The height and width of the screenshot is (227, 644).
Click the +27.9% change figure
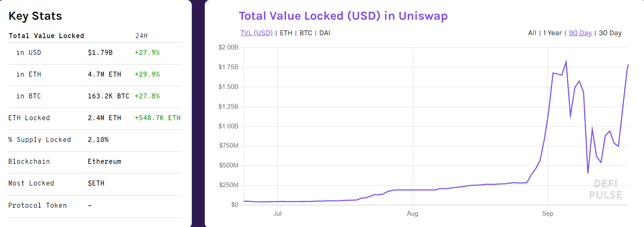tap(147, 53)
